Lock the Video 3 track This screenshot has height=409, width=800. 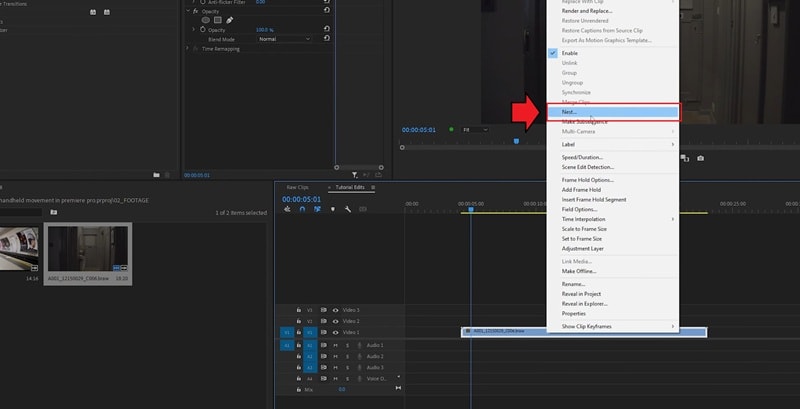tap(299, 310)
